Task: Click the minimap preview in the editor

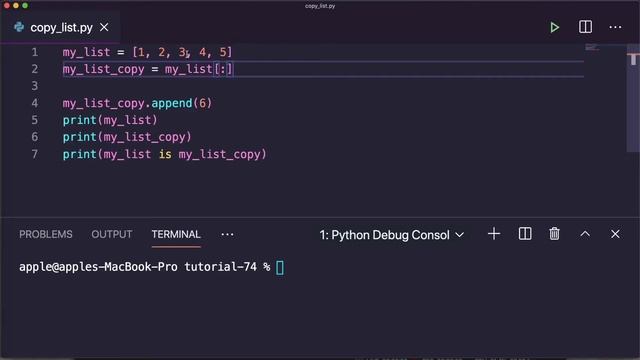Action: [x=592, y=48]
